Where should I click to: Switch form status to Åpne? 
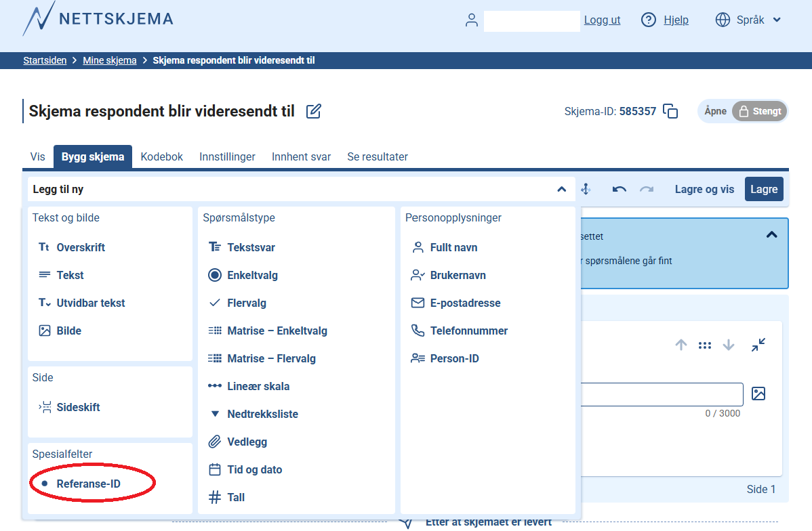(x=715, y=111)
